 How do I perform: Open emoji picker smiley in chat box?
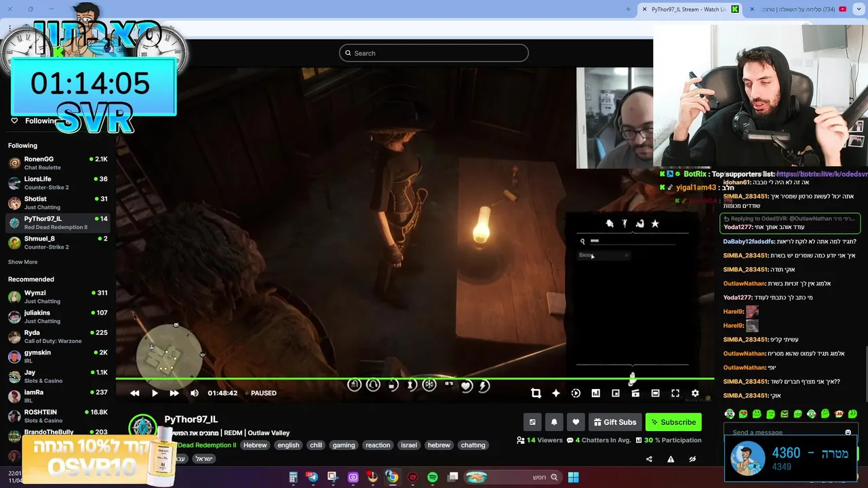click(848, 432)
